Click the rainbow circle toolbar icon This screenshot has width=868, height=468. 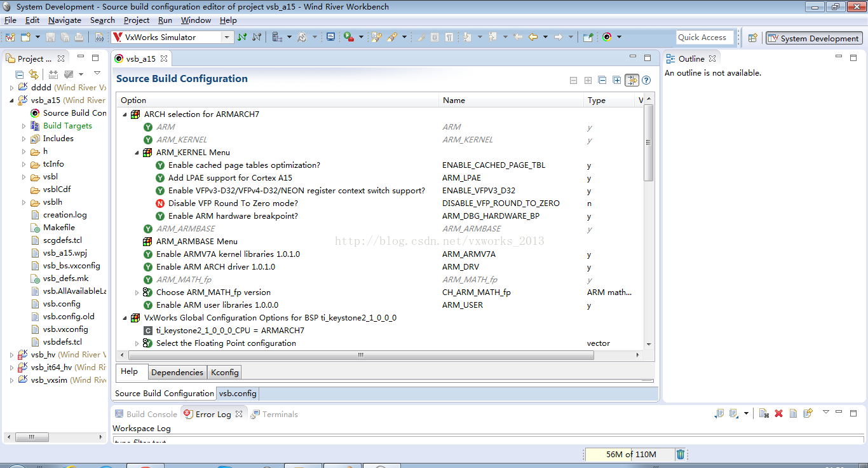tap(607, 37)
